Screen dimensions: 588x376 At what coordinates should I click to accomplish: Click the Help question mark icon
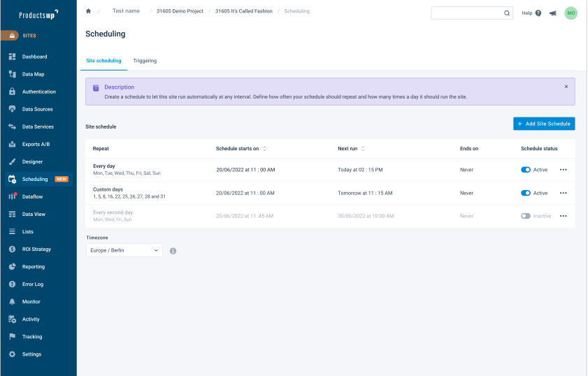click(538, 13)
